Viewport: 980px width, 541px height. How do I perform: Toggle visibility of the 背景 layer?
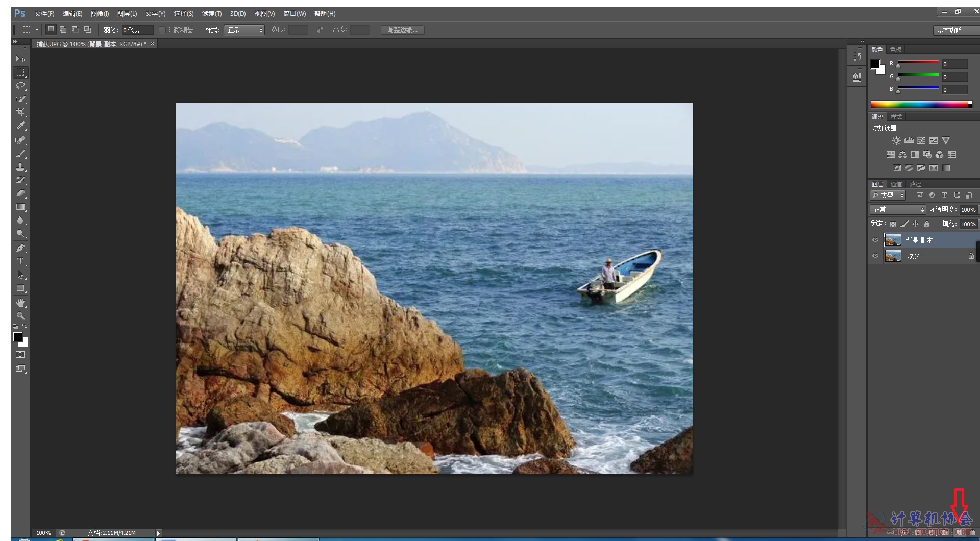[875, 256]
